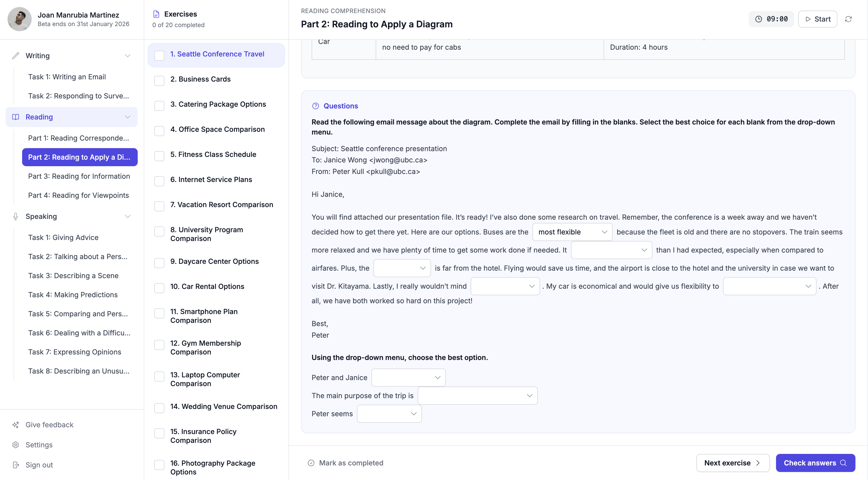
Task: Select Part 3: Reading for Information
Action: tap(79, 176)
